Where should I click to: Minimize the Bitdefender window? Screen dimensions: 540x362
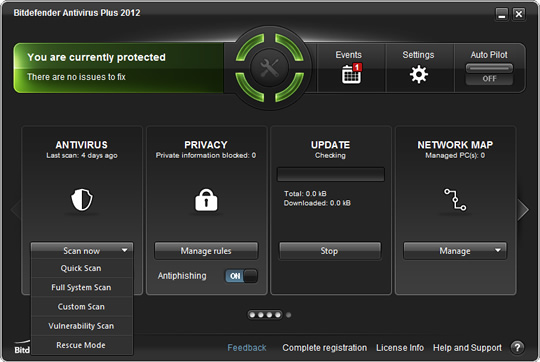click(502, 14)
